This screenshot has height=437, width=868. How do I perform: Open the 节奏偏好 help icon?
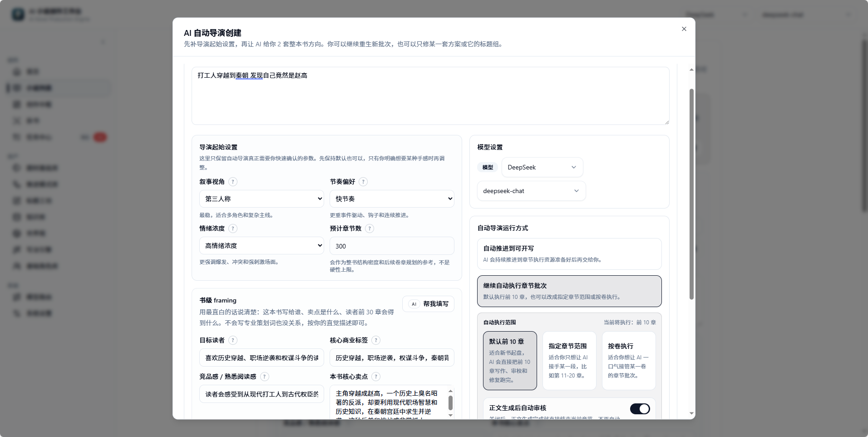363,182
